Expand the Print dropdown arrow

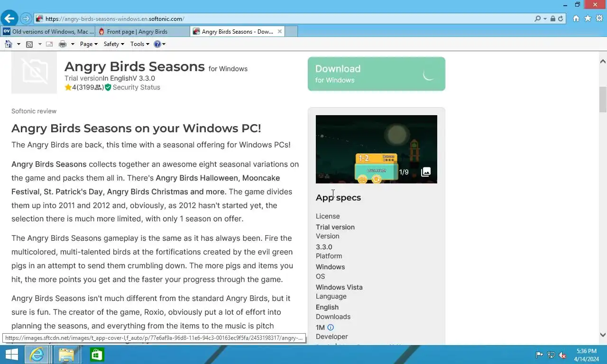[73, 44]
